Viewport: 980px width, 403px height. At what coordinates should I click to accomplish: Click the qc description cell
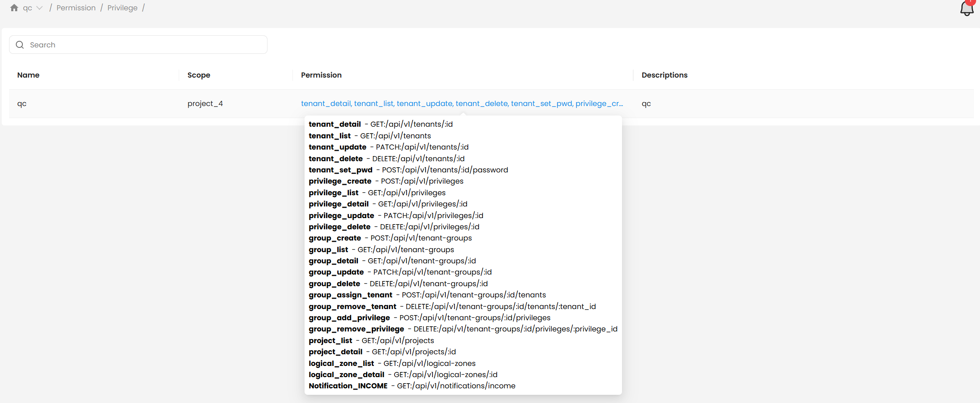click(646, 103)
